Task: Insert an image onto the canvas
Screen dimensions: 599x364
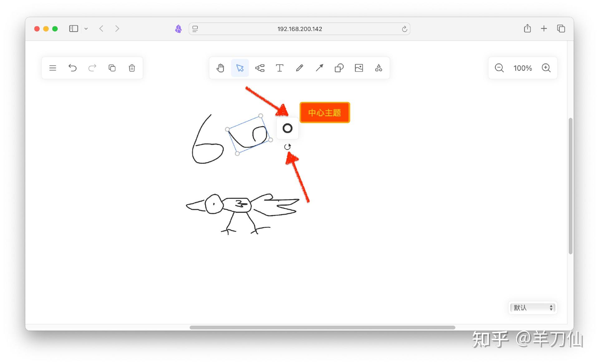Action: click(359, 68)
